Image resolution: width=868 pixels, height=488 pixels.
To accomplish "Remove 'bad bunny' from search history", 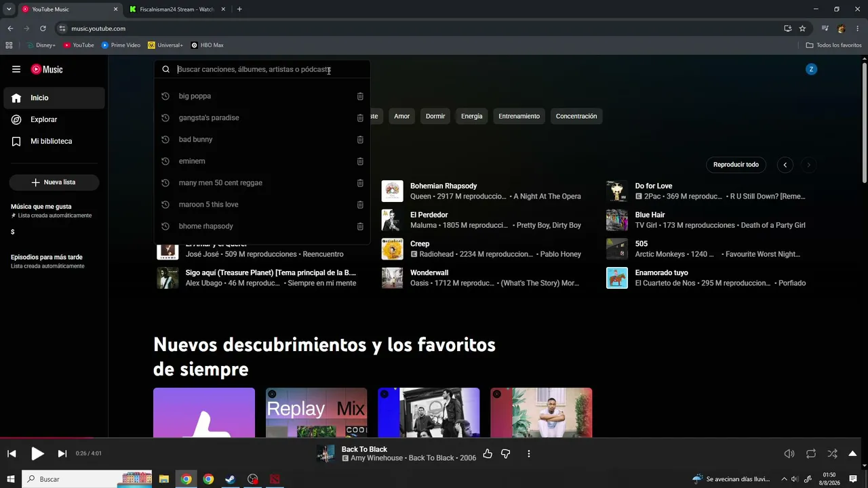I will click(360, 140).
